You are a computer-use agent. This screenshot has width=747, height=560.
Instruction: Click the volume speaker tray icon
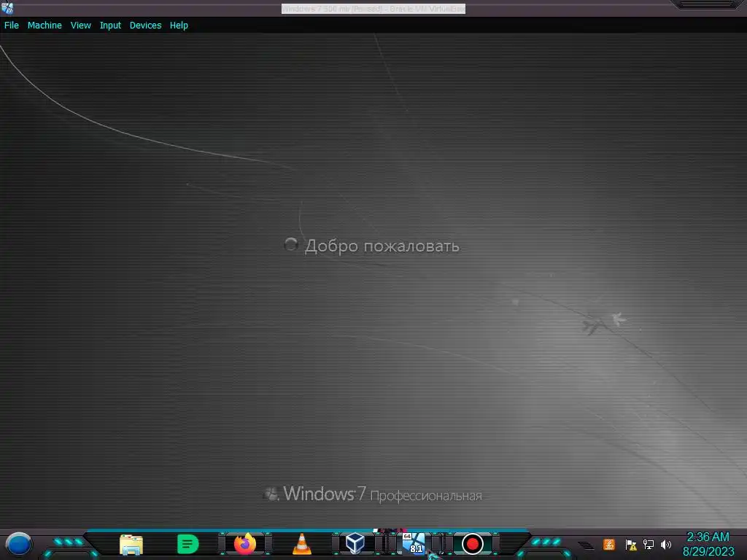pos(665,544)
